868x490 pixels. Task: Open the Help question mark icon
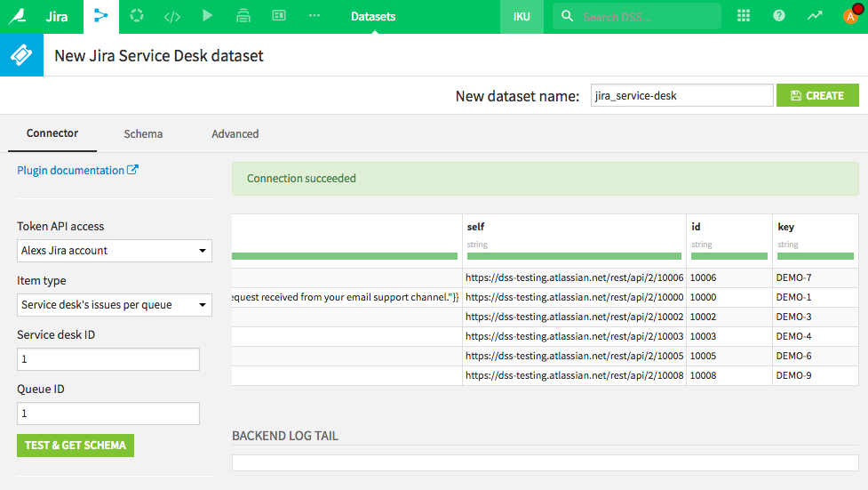779,16
